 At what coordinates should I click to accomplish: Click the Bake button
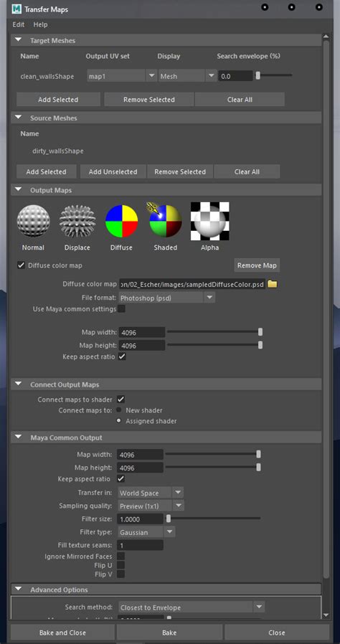pos(169,633)
